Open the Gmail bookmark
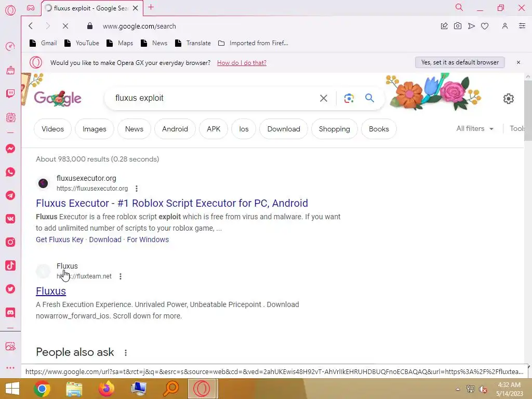Image resolution: width=532 pixels, height=399 pixels. 43,43
